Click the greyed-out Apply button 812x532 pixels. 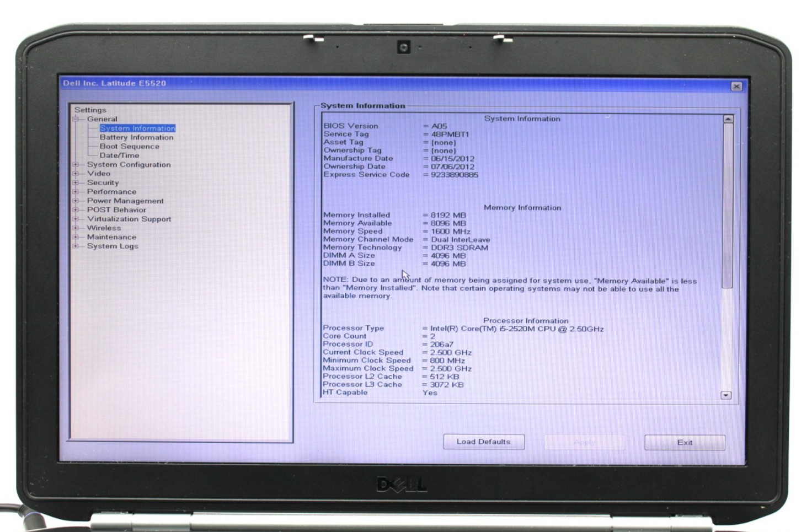tap(584, 442)
